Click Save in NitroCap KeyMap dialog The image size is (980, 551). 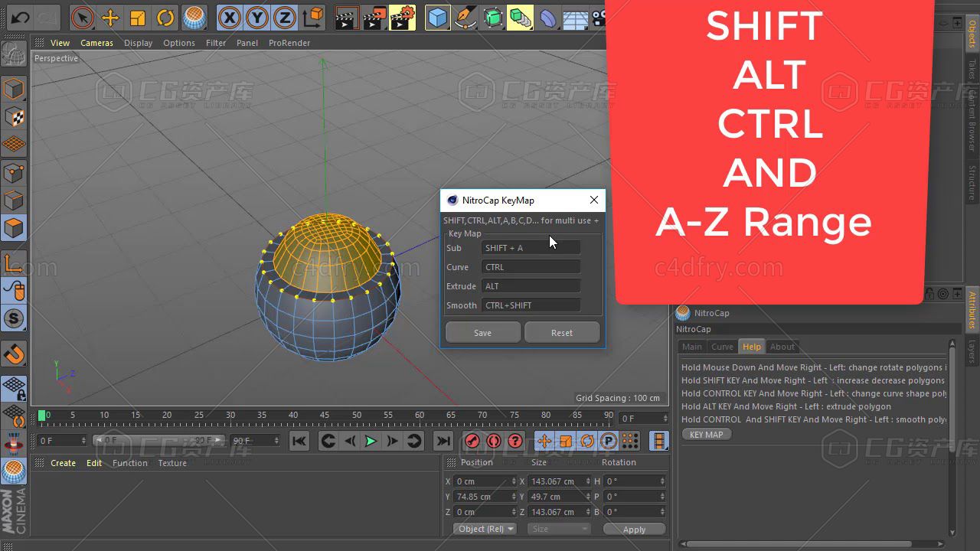(x=482, y=333)
